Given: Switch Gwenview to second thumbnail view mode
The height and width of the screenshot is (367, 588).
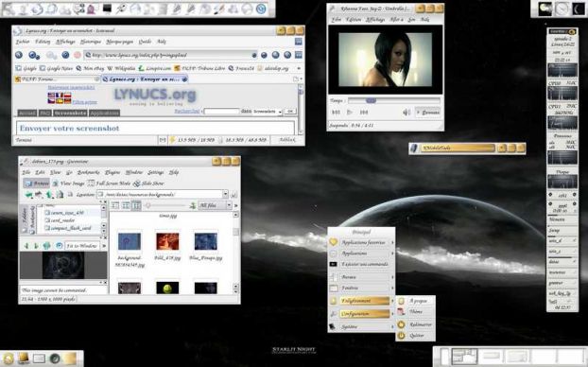Looking at the screenshot, I should point(126,205).
